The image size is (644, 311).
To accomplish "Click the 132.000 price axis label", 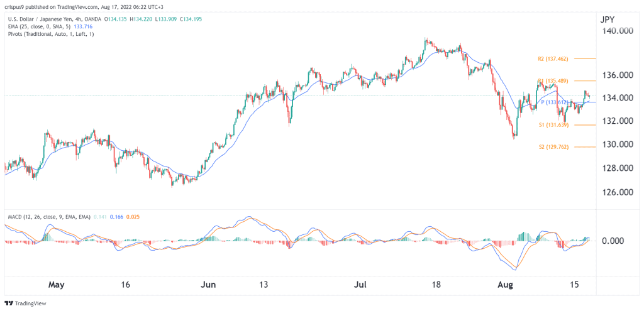I will tap(618, 121).
